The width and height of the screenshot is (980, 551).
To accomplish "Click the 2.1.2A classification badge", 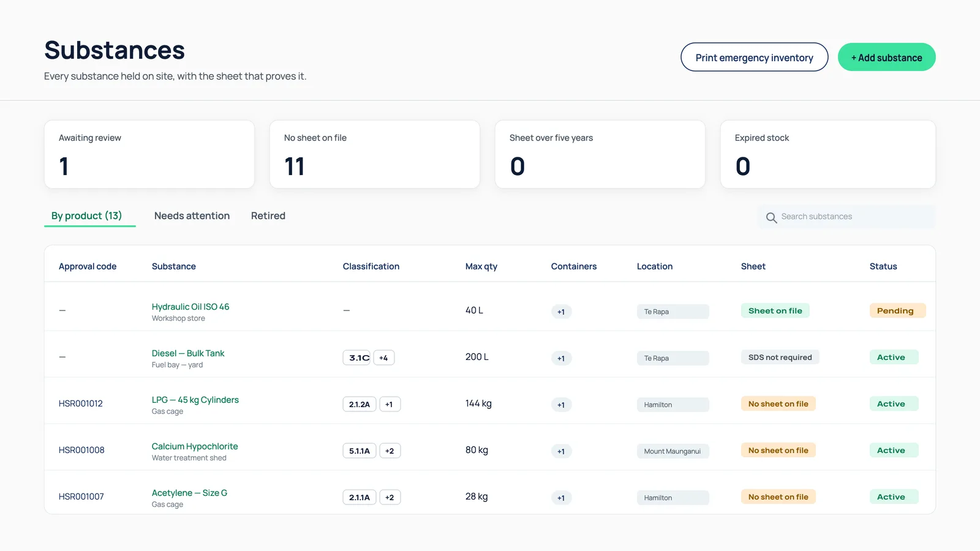I will tap(360, 404).
